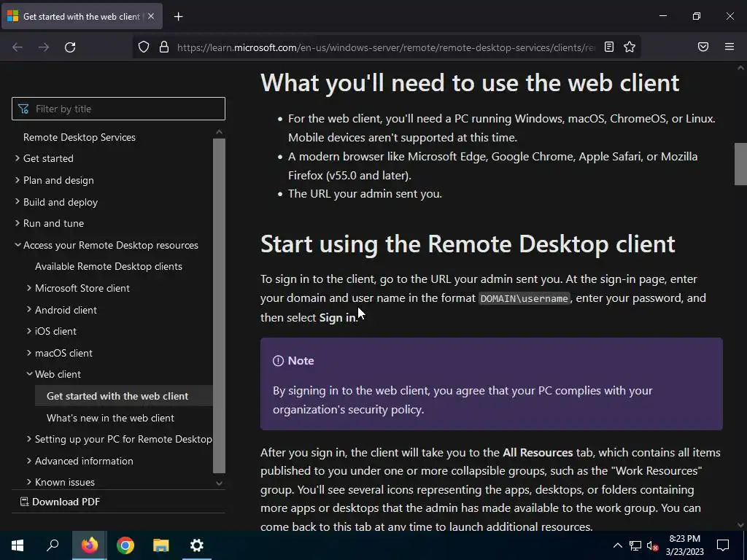Expand the 'Advanced information' node
This screenshot has height=560, width=747.
29,461
